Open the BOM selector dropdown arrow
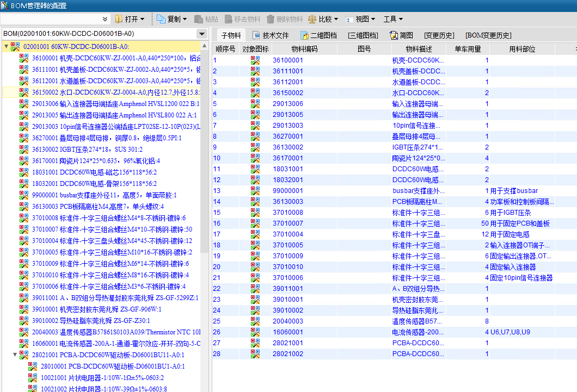Image resolution: width=577 pixels, height=392 pixels. (202, 34)
